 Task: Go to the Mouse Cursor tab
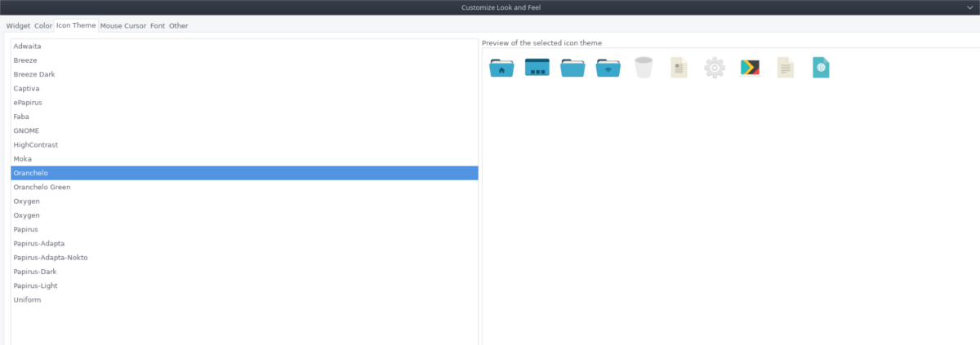click(x=123, y=25)
